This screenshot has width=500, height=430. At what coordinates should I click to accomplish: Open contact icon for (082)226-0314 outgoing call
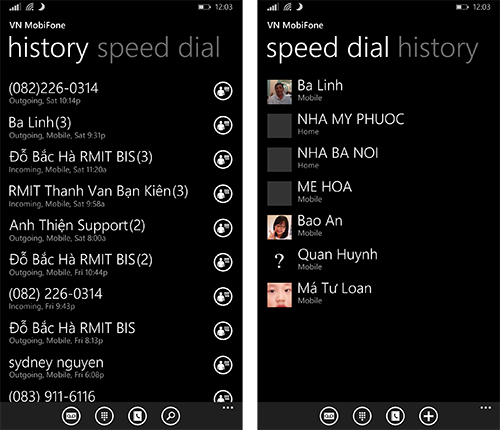223,91
